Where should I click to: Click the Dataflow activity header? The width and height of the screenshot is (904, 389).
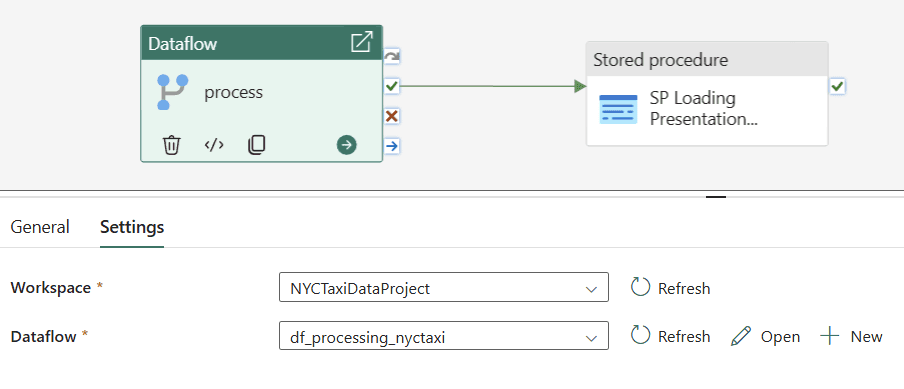coord(261,43)
